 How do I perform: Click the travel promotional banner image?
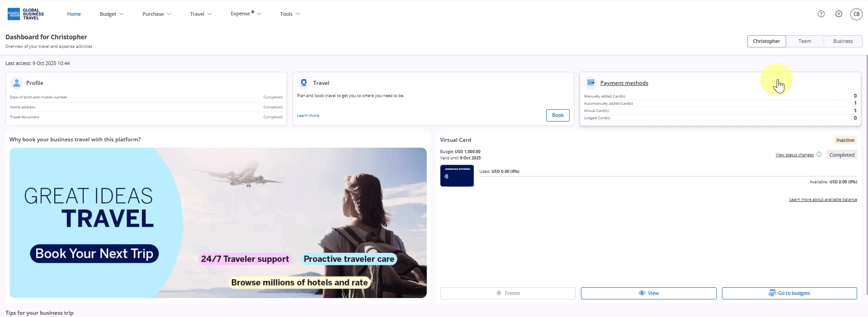click(218, 223)
